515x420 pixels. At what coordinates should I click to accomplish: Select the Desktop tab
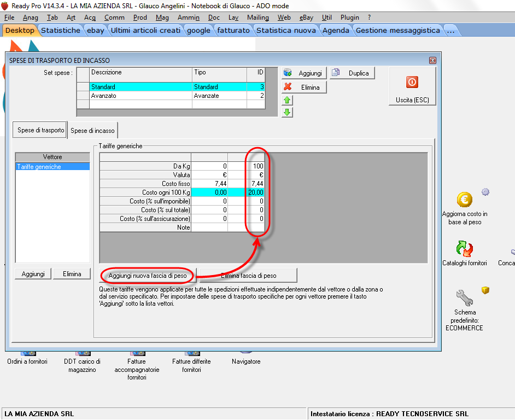(20, 30)
